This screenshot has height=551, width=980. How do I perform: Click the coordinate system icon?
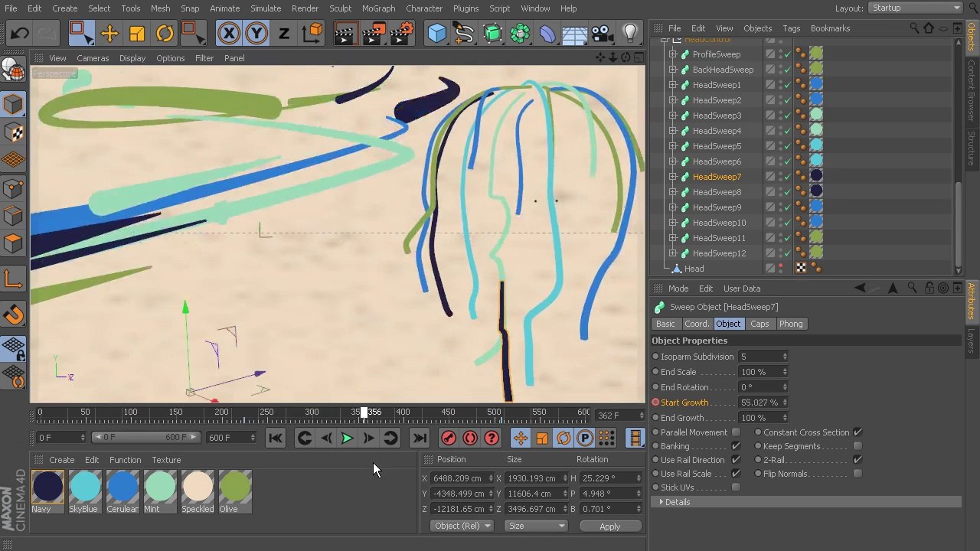tap(312, 33)
